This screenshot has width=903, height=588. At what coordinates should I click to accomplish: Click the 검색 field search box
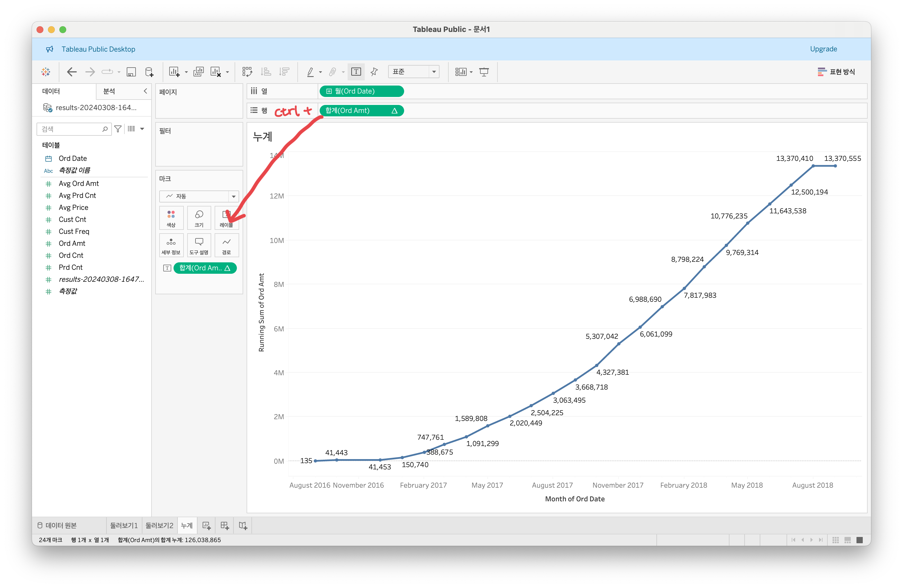[x=70, y=129]
